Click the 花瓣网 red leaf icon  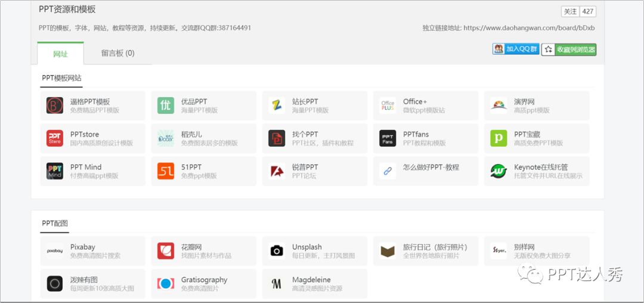(x=166, y=251)
